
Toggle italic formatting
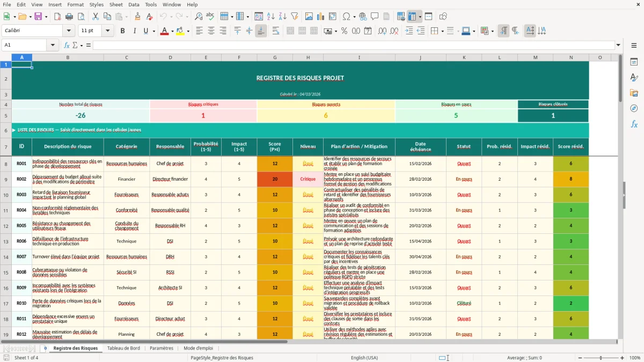(x=134, y=31)
